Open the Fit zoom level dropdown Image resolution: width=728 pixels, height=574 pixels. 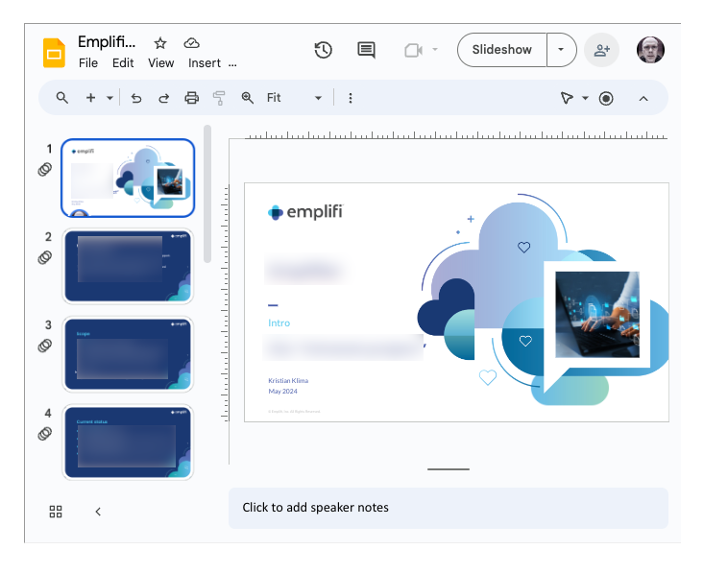pos(294,98)
